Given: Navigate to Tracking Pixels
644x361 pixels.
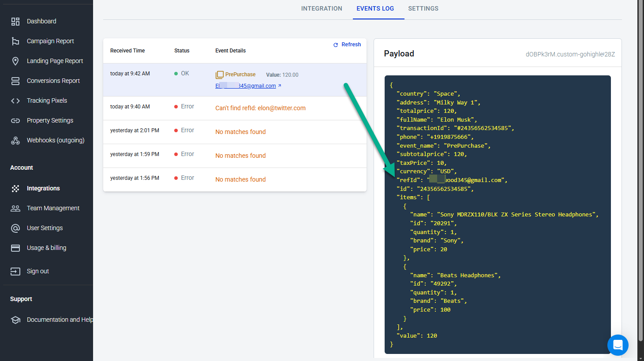Looking at the screenshot, I should [x=46, y=100].
